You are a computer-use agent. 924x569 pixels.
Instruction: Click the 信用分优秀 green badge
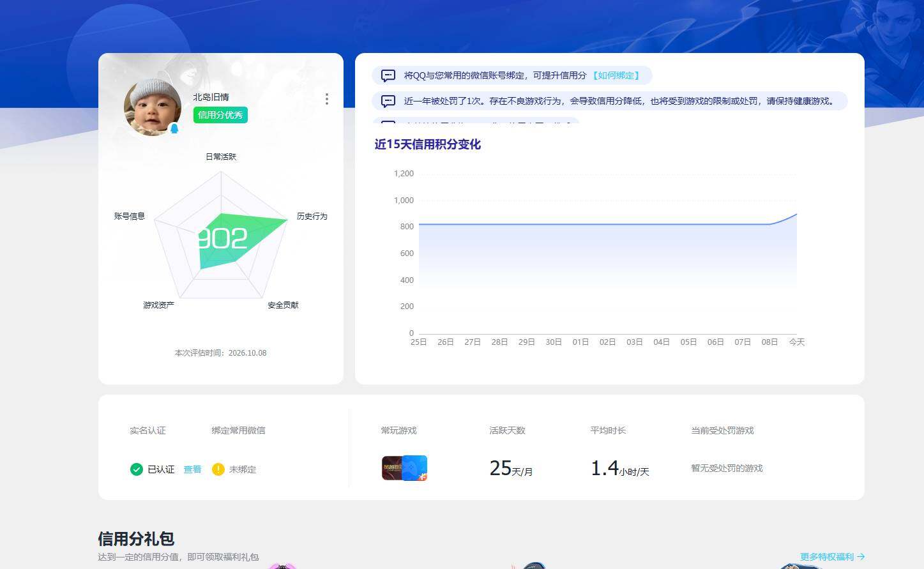[x=220, y=115]
